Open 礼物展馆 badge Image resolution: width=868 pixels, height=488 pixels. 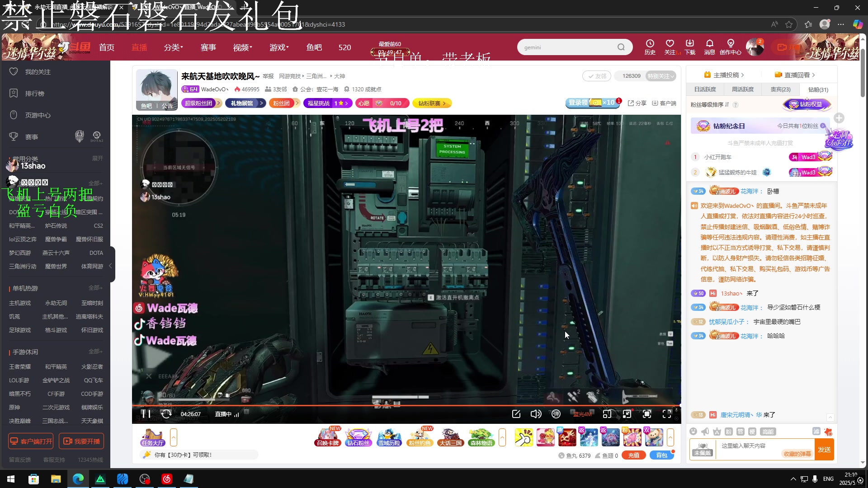click(x=245, y=103)
